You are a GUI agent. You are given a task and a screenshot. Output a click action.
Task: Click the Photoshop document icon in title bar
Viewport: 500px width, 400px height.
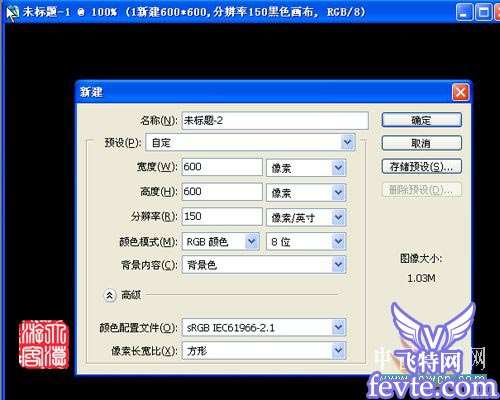point(12,13)
